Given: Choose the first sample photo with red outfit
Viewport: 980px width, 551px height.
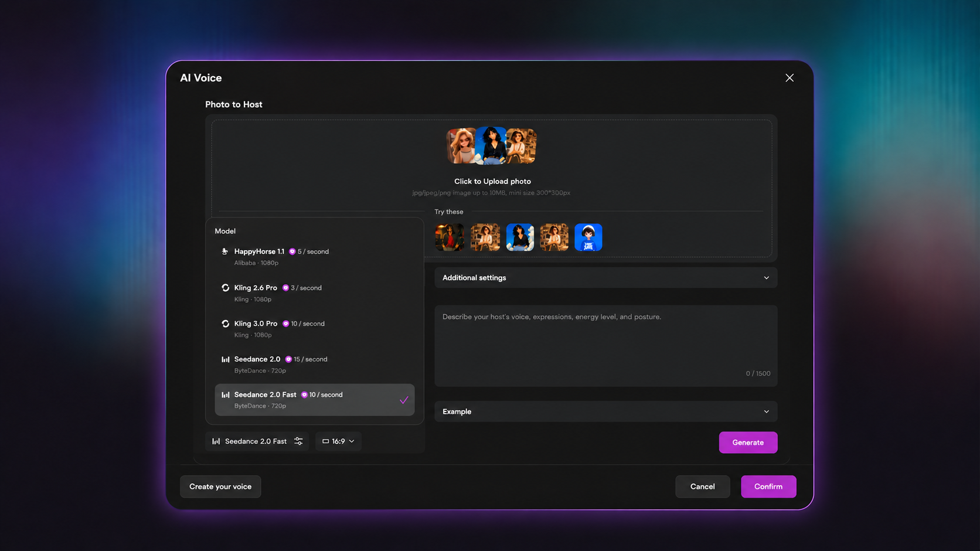Looking at the screenshot, I should coord(450,237).
